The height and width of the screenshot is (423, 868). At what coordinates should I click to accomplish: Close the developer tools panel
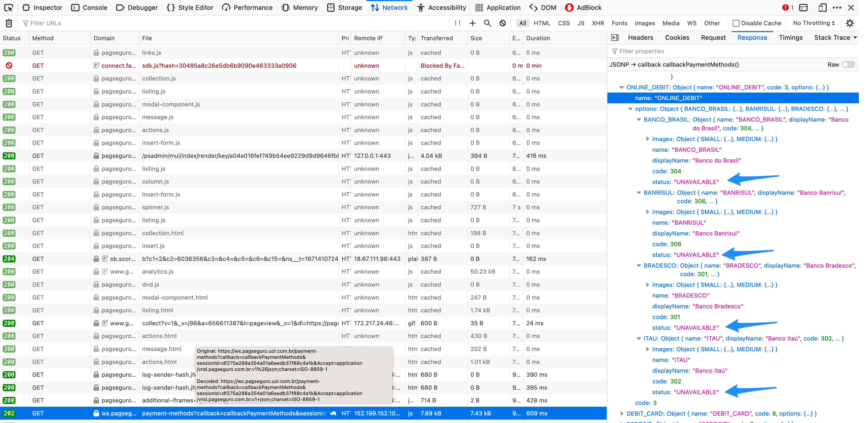pos(851,7)
